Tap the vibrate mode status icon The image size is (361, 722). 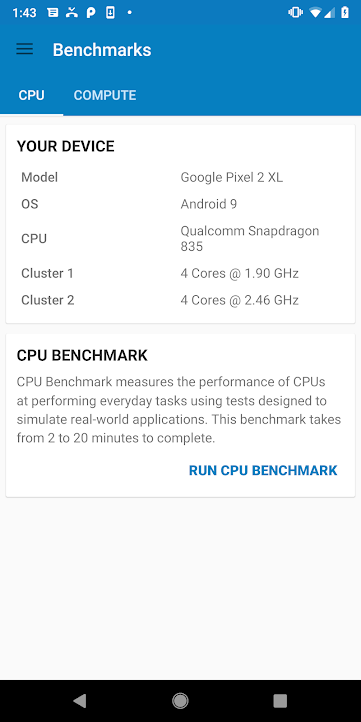(295, 13)
